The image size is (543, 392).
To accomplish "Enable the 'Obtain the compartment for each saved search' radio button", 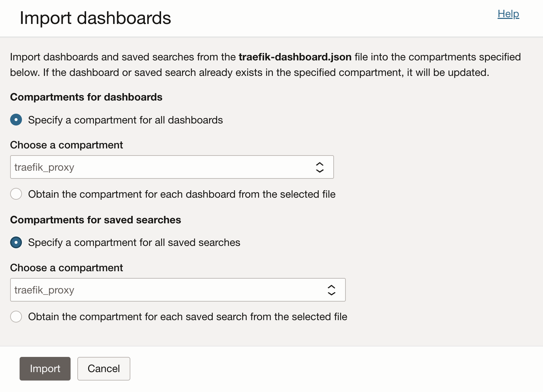I will click(16, 316).
